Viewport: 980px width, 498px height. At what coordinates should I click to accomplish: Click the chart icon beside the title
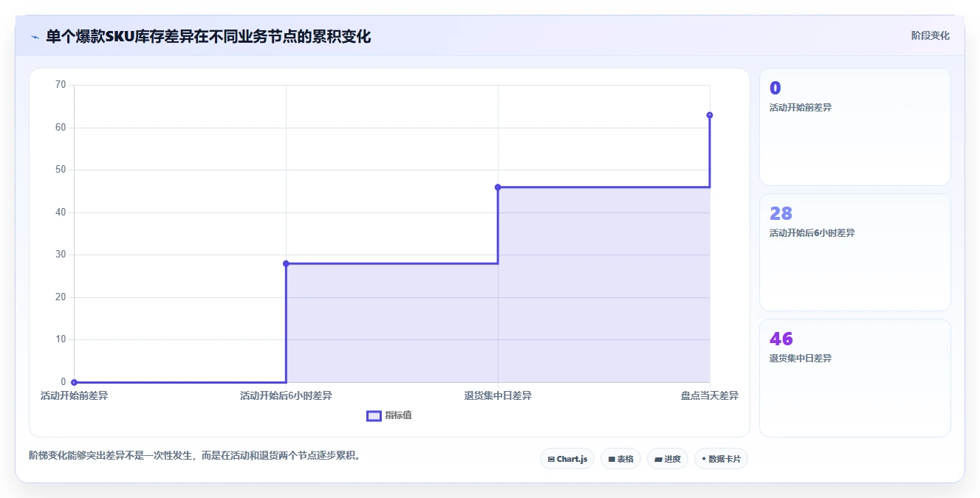35,37
